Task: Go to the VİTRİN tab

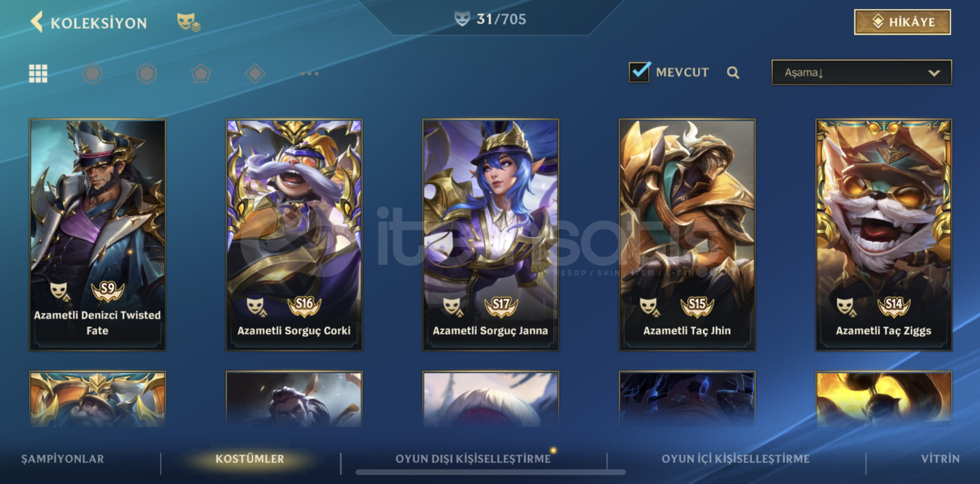Action: point(941,459)
